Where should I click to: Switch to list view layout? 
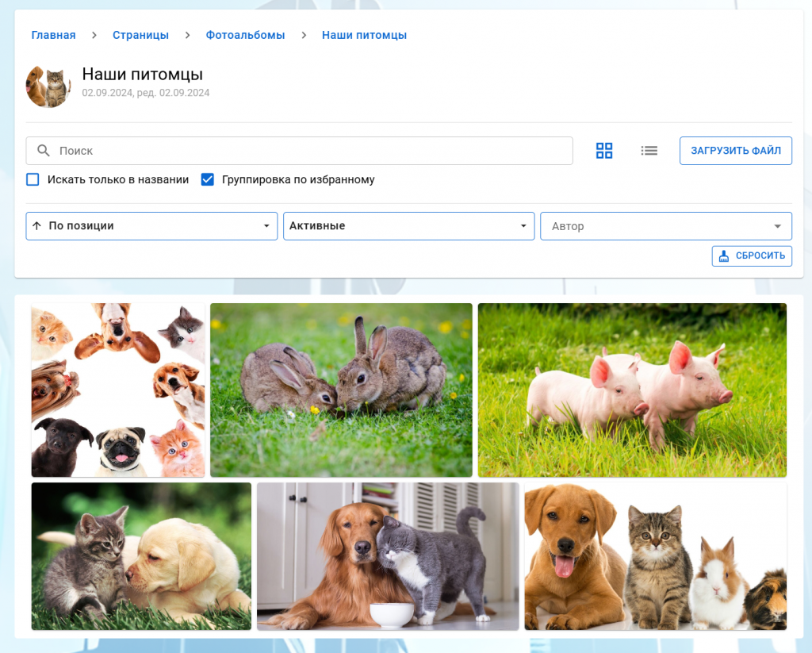tap(649, 151)
